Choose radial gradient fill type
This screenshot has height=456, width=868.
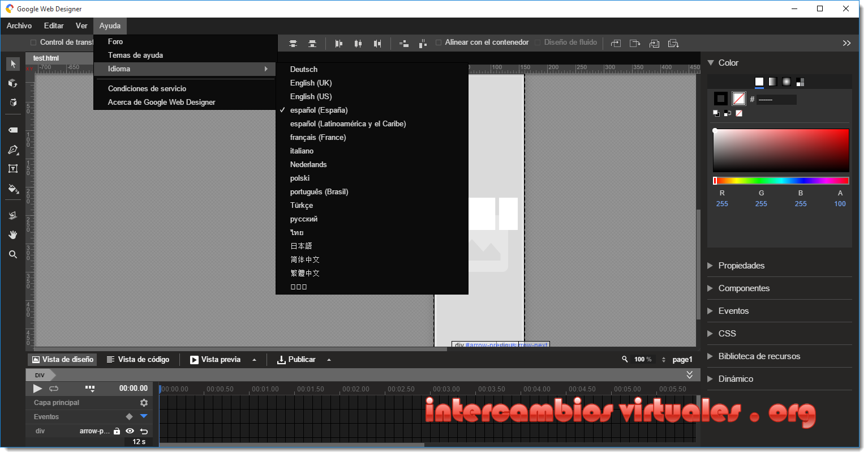coord(787,82)
